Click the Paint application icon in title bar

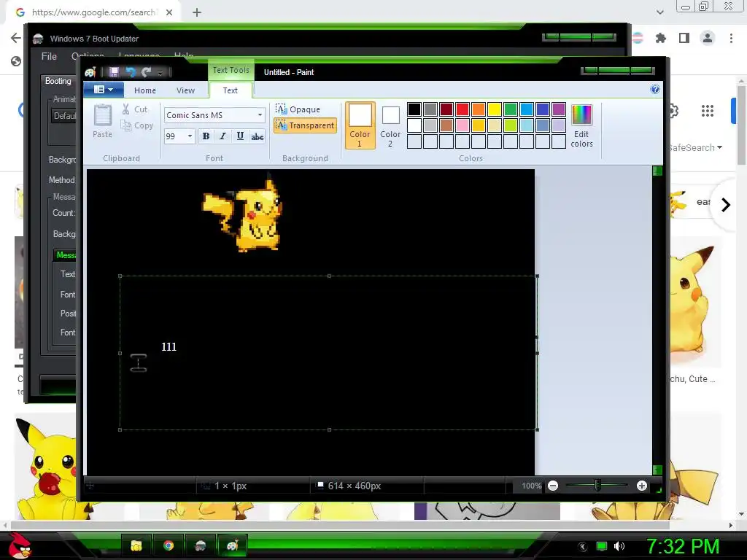click(90, 72)
